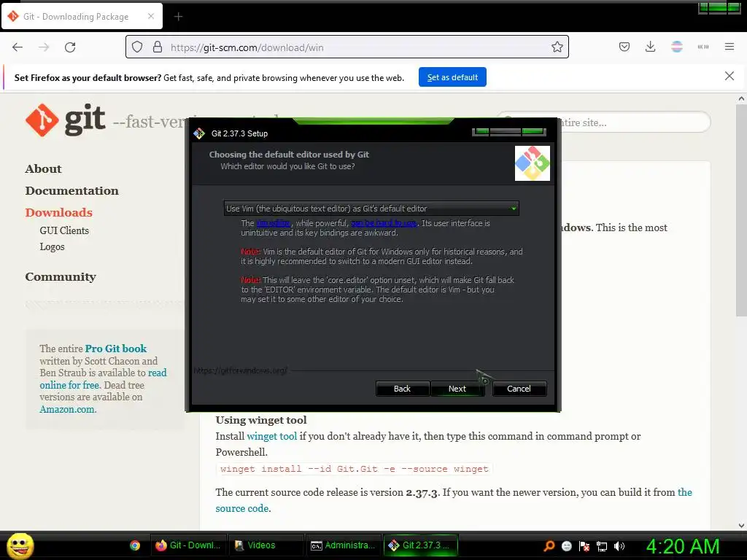The image size is (747, 560).
Task: Click the flag with red X tray icon
Action: coord(584,545)
